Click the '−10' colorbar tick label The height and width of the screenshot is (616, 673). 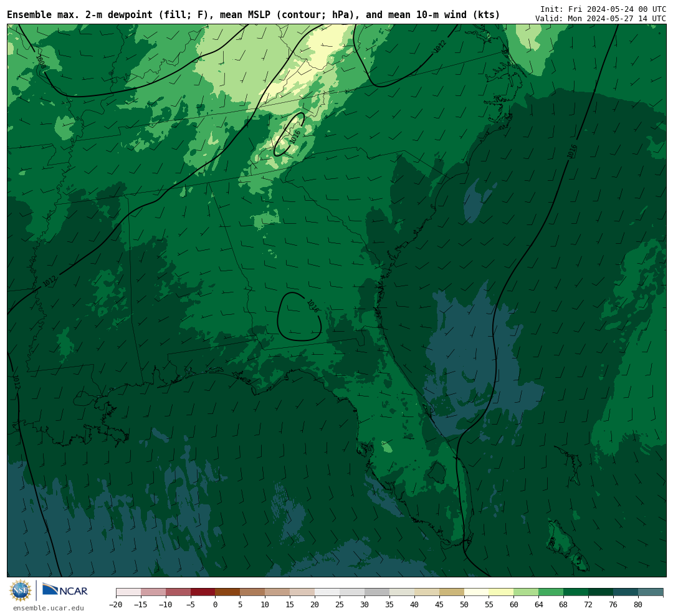tap(166, 605)
